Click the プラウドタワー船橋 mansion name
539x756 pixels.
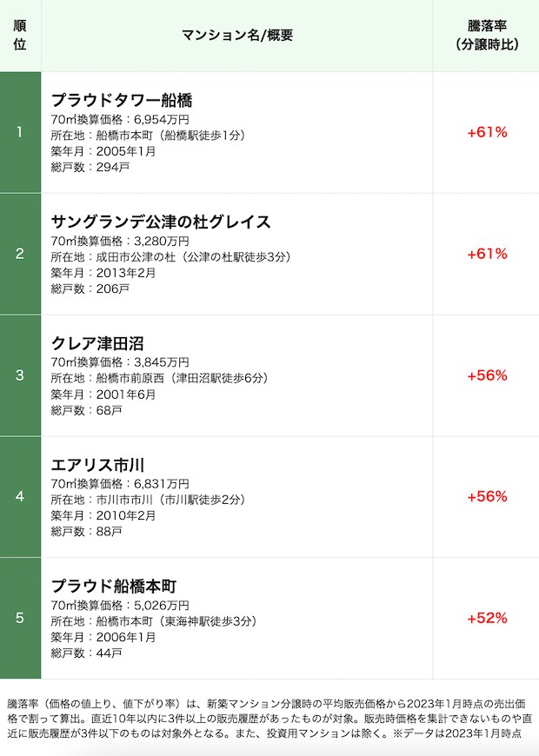point(122,100)
